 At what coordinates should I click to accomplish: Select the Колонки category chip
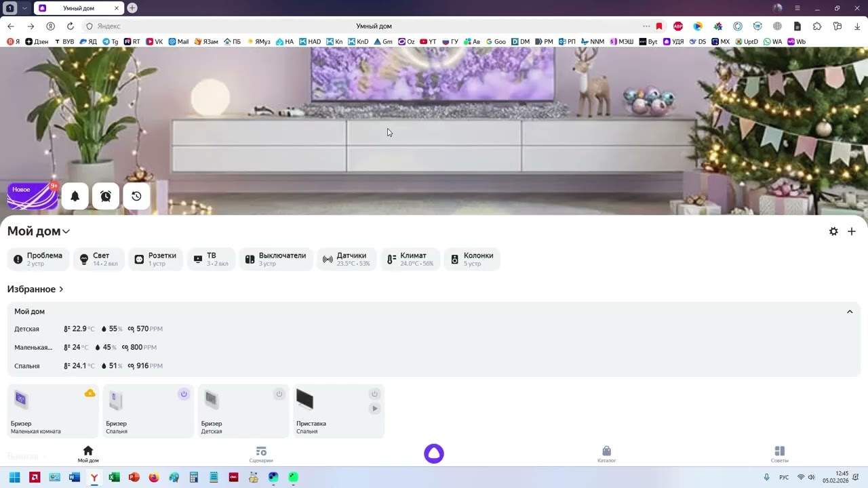472,259
